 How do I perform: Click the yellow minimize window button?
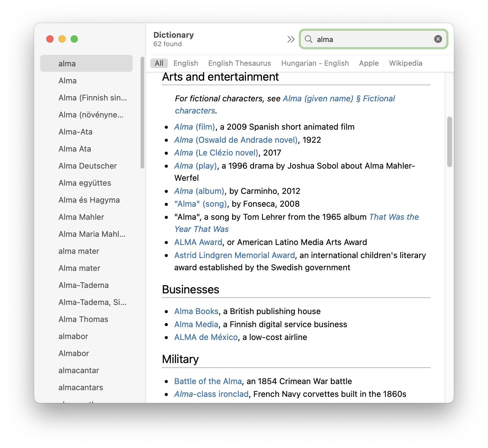click(62, 39)
